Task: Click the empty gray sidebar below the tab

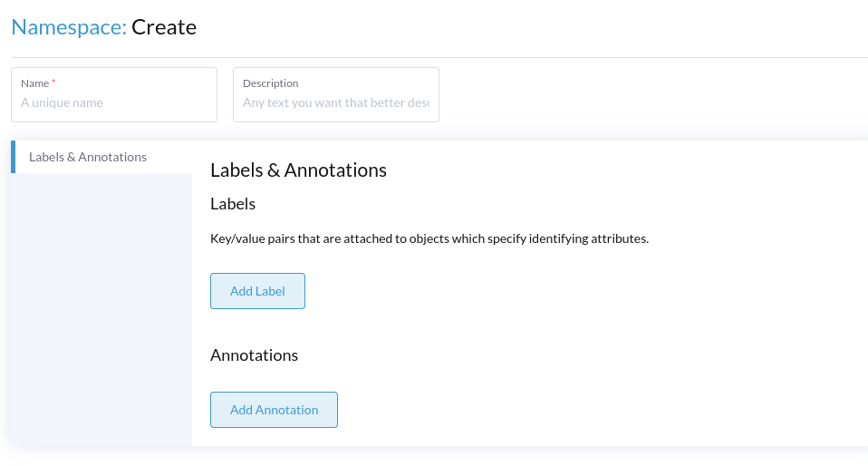Action: click(101, 308)
